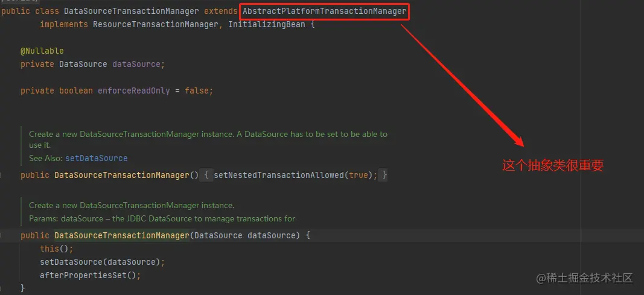Click the AbstractPlatformTransactionManager superclass name
644x295 pixels.
click(x=324, y=11)
